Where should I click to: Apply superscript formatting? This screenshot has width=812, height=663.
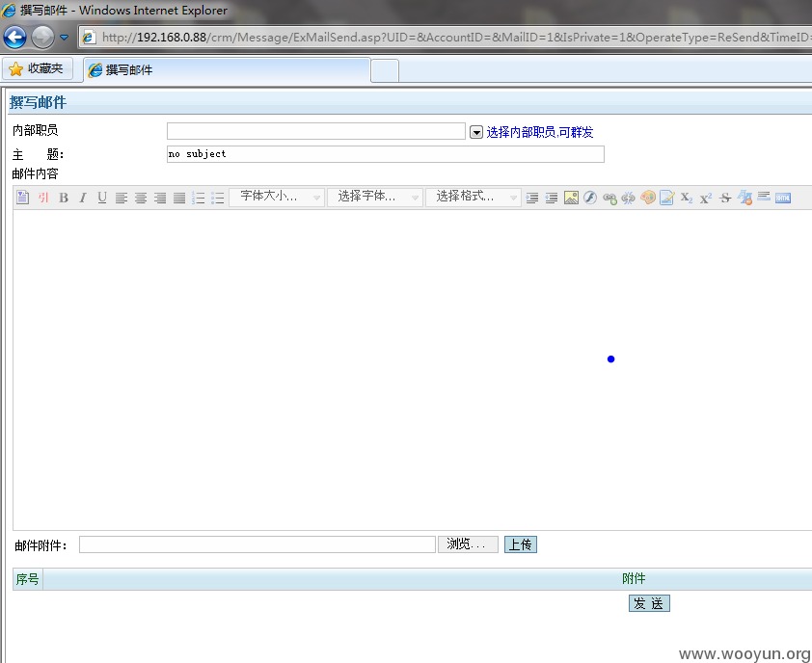click(706, 198)
